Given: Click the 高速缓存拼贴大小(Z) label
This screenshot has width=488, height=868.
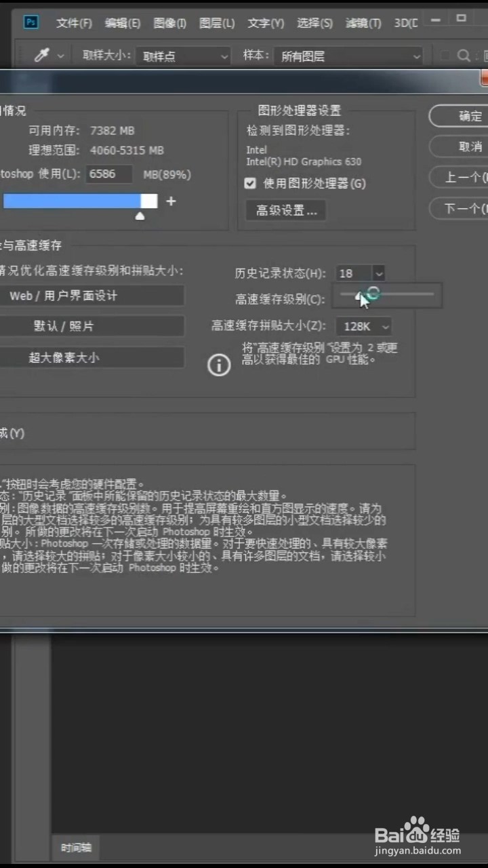Looking at the screenshot, I should click(268, 326).
